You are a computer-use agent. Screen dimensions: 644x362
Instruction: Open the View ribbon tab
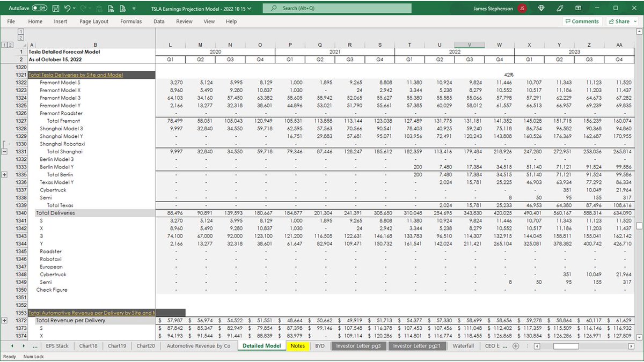click(209, 21)
